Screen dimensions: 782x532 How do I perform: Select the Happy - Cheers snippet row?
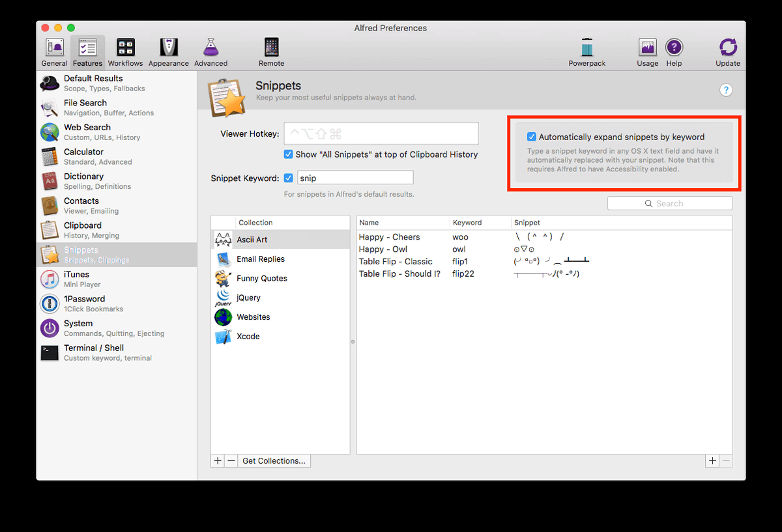tap(544, 237)
